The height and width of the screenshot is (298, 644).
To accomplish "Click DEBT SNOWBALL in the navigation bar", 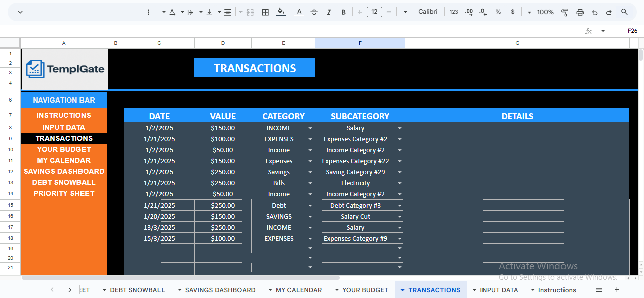I will pos(64,182).
